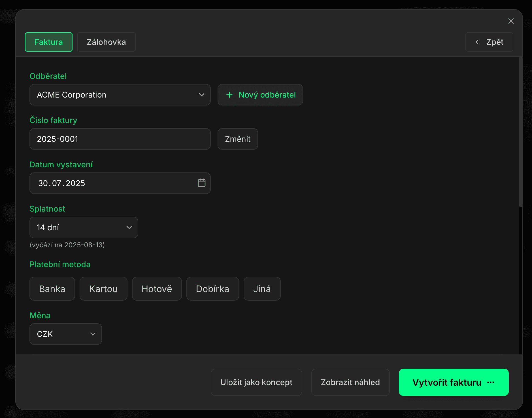Click the chevron on the Měna selector
532x418 pixels.
pos(93,334)
